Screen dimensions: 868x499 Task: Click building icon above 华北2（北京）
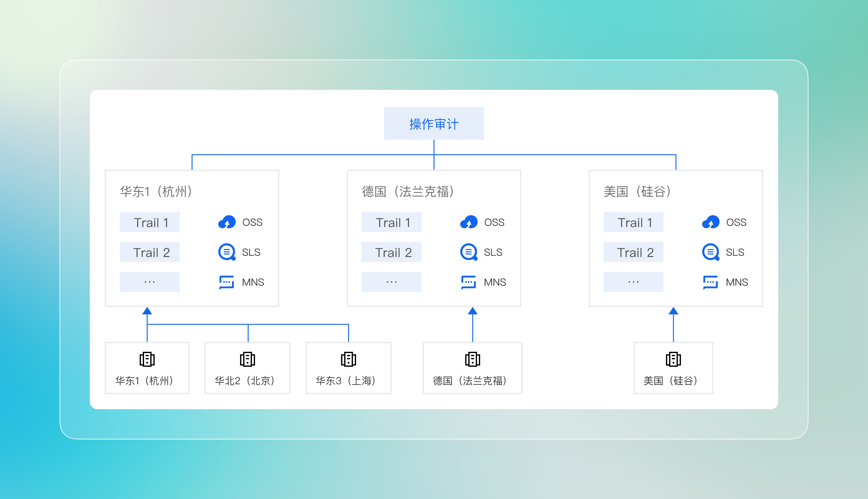[x=247, y=359]
